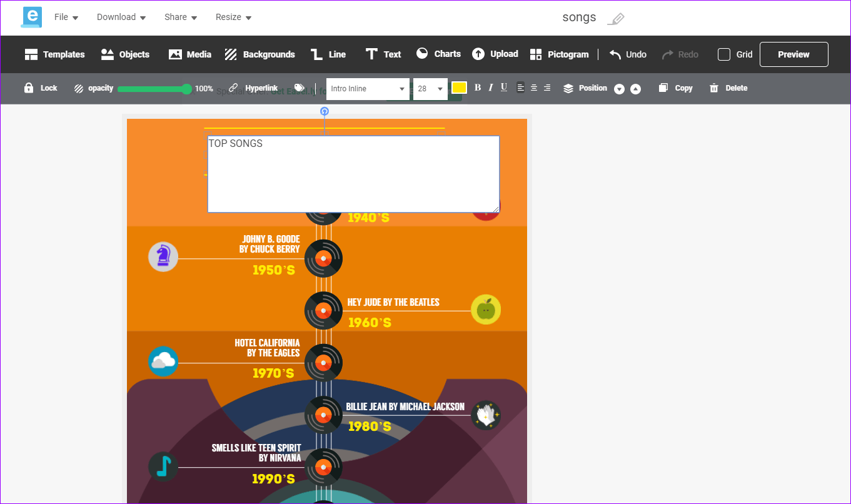Toggle bold formatting

pyautogui.click(x=478, y=88)
